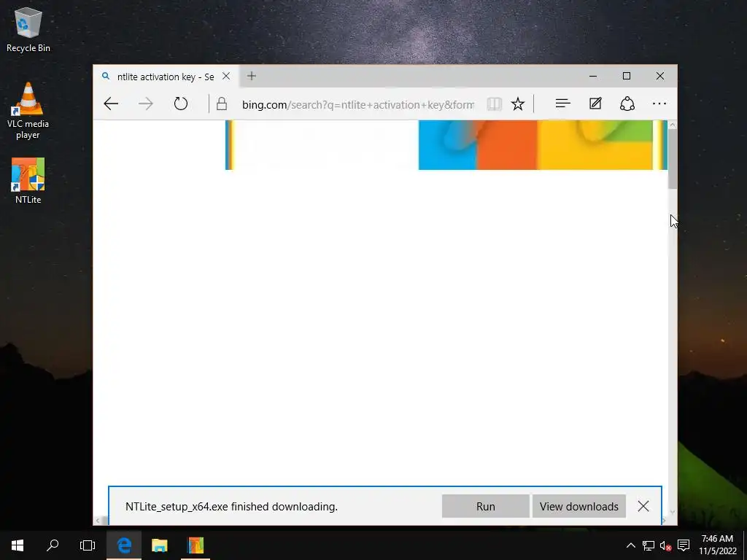Click the scroll up arrow in Edge
The image size is (747, 560).
point(672,125)
